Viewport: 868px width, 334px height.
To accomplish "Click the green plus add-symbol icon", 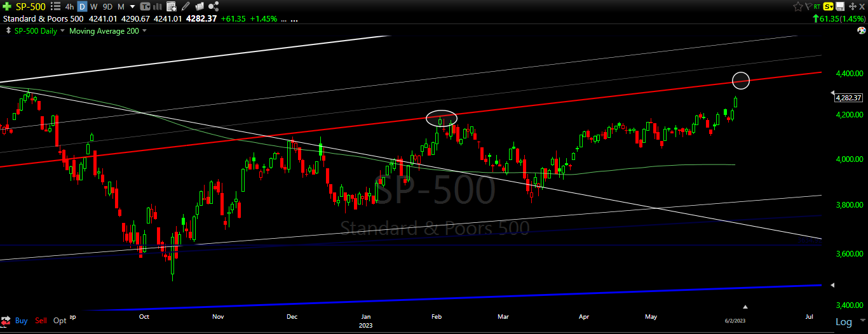I will 6,6.
